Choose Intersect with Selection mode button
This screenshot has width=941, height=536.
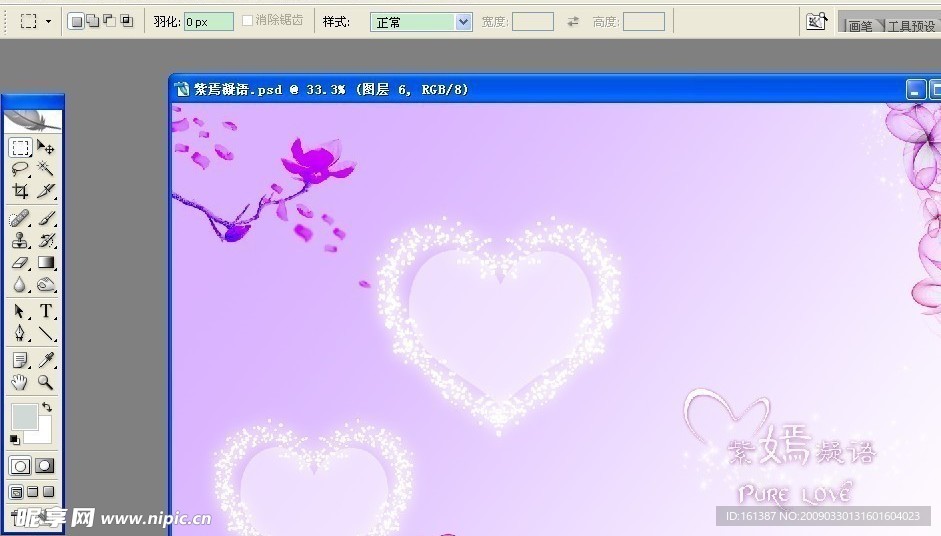tap(126, 22)
